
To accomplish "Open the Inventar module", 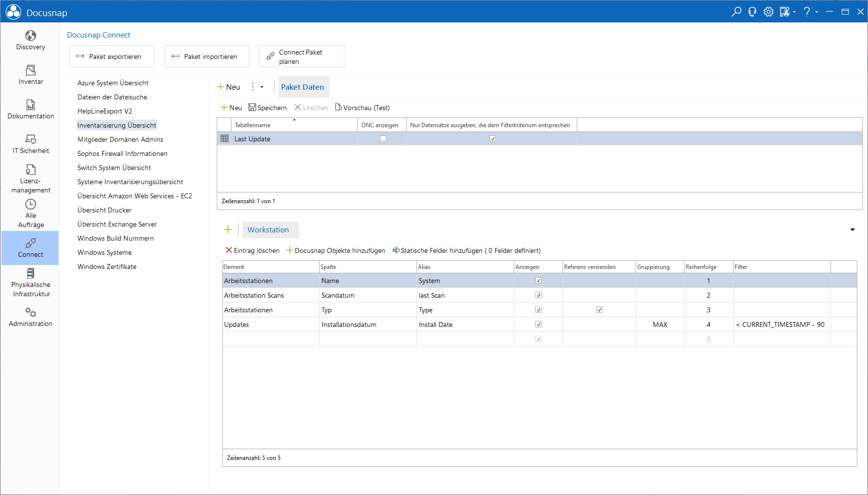I will coord(30,75).
